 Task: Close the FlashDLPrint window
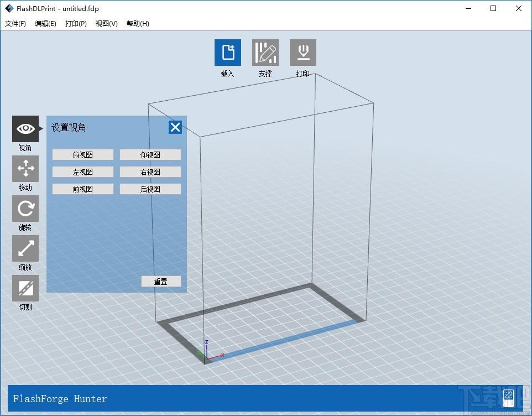519,8
